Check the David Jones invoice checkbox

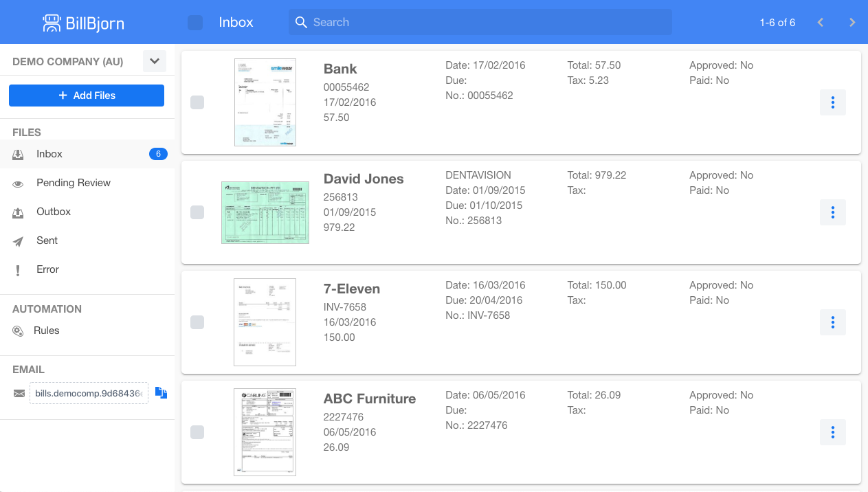point(197,212)
